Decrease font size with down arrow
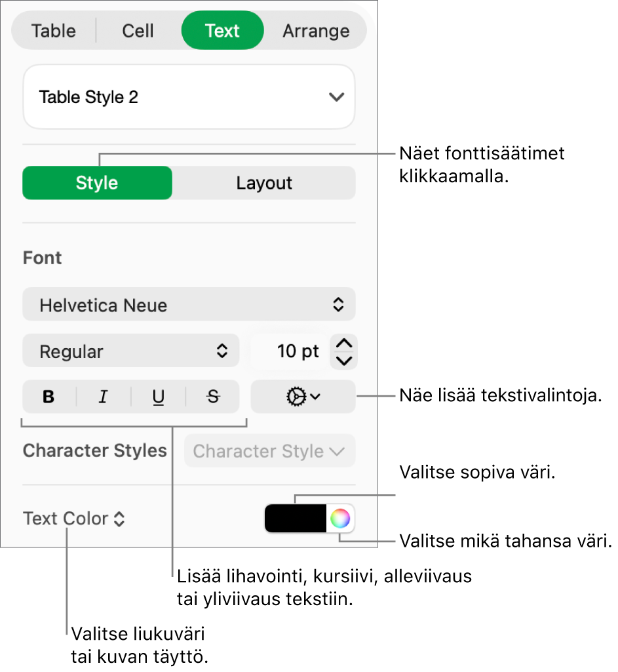The width and height of the screenshot is (618, 672). [344, 360]
